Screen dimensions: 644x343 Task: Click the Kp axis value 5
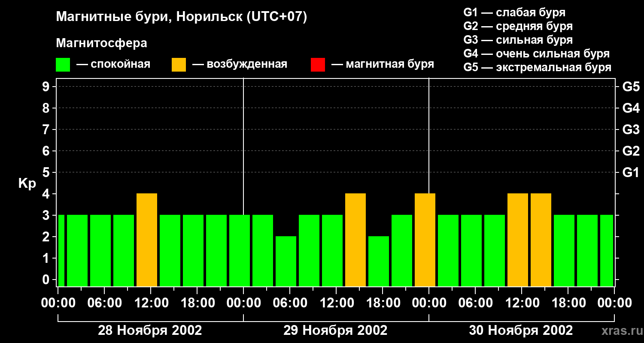(x=47, y=173)
